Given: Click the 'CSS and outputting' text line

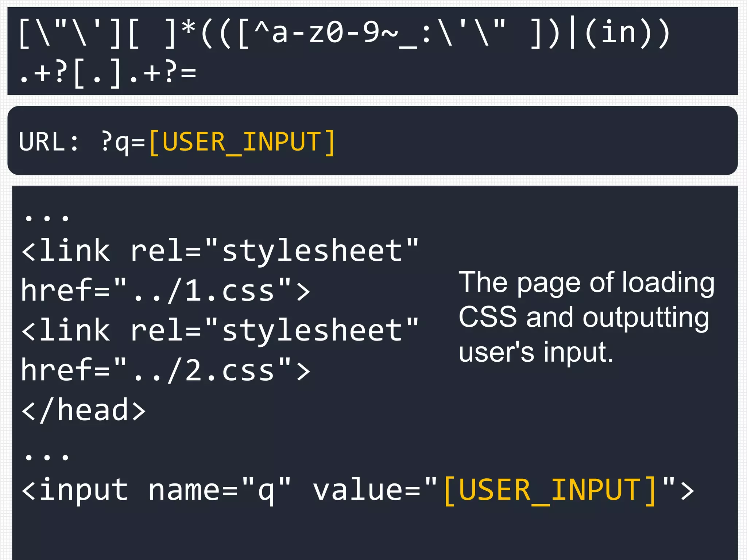Looking at the screenshot, I should tap(584, 317).
